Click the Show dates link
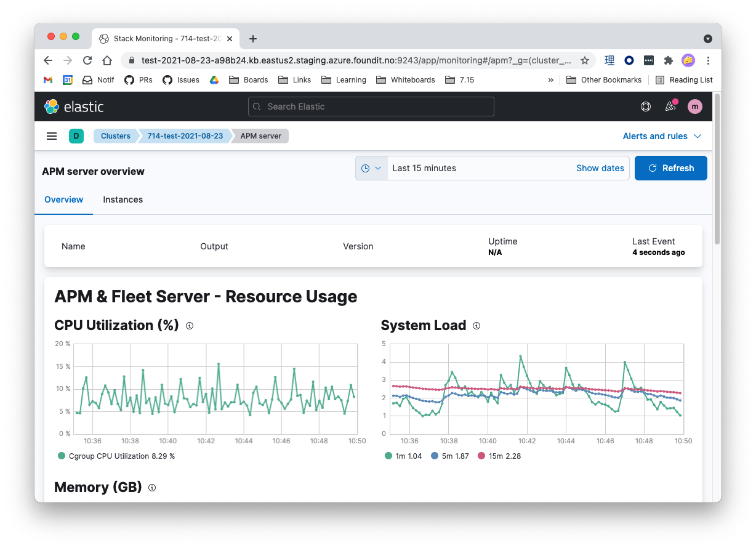The width and height of the screenshot is (756, 548). [x=600, y=168]
